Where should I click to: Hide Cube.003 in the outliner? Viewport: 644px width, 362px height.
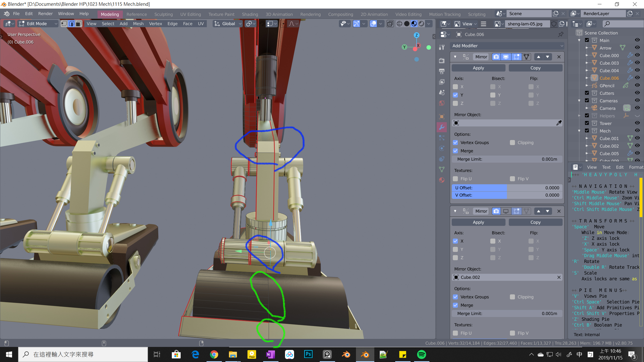(x=637, y=63)
